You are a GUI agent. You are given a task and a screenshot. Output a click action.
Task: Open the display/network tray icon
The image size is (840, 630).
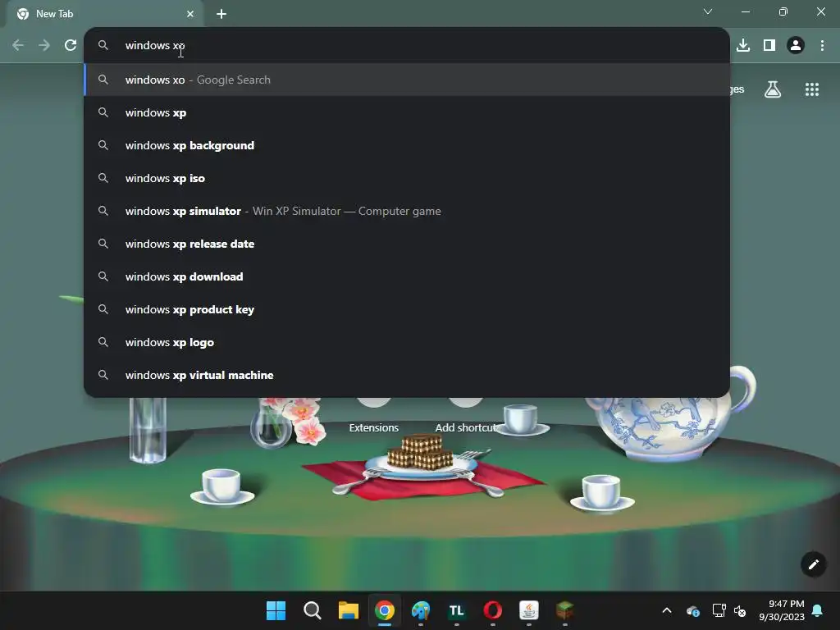(x=719, y=610)
